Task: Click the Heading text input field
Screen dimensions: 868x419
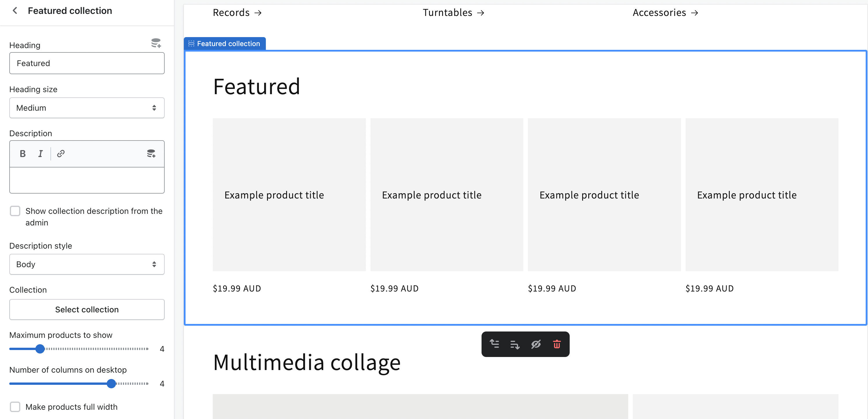Action: pos(87,63)
